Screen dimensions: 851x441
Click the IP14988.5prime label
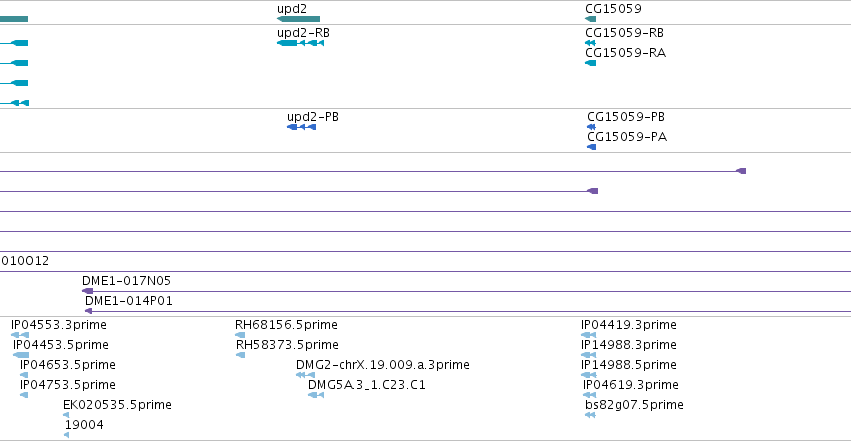(628, 365)
